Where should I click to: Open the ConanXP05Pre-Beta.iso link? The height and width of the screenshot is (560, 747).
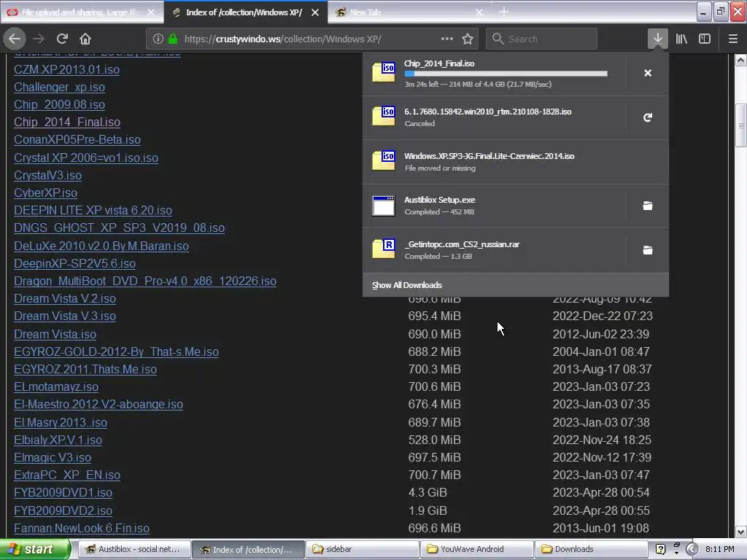tap(77, 140)
